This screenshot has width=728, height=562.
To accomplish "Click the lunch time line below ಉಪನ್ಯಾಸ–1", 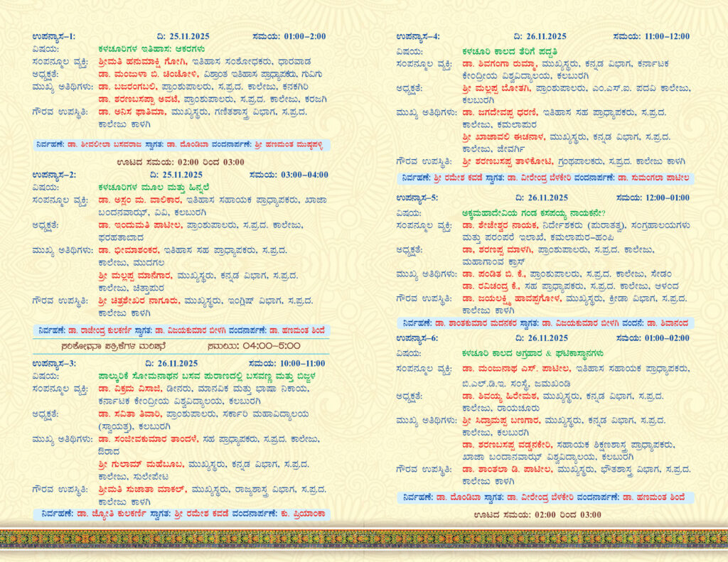I will pyautogui.click(x=181, y=162).
